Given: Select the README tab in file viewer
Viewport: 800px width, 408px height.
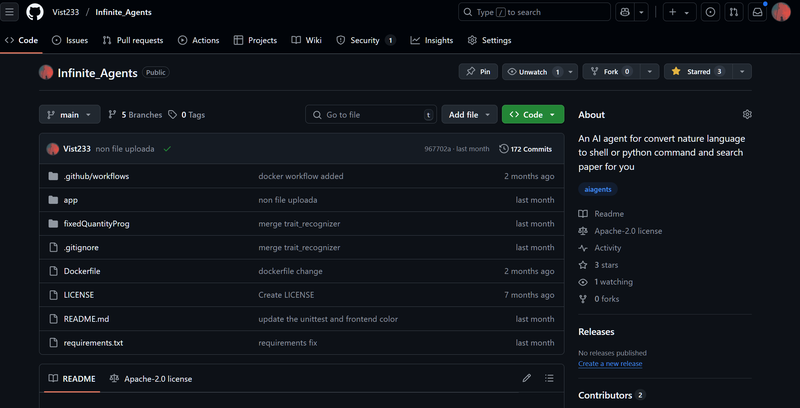Looking at the screenshot, I should (72, 378).
